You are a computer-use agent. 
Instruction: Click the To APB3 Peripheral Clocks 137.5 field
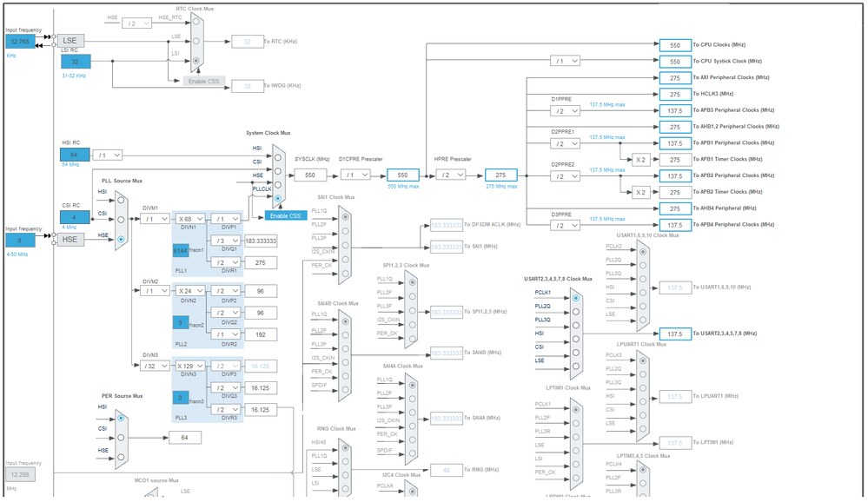coord(675,110)
